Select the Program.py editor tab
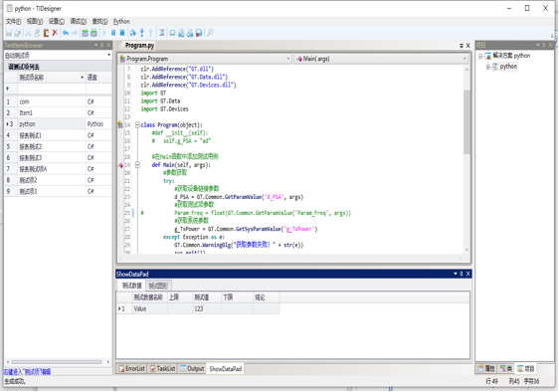 coord(139,46)
